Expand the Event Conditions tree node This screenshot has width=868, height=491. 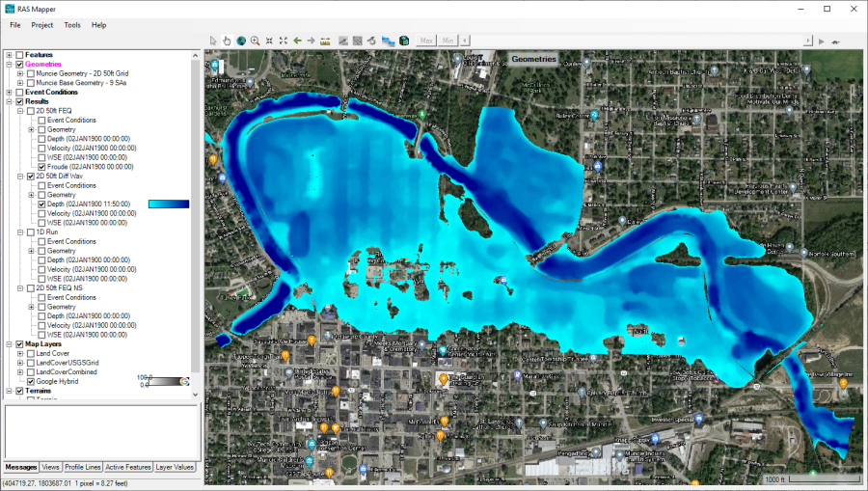point(9,93)
